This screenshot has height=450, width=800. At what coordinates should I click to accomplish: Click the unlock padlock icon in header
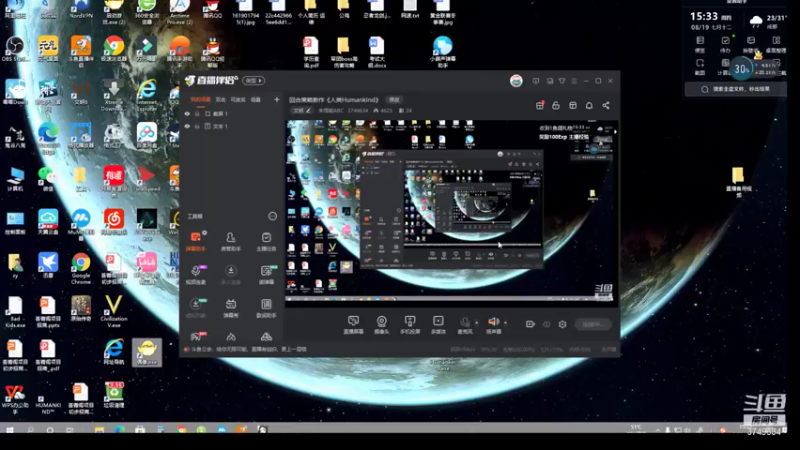(x=556, y=105)
